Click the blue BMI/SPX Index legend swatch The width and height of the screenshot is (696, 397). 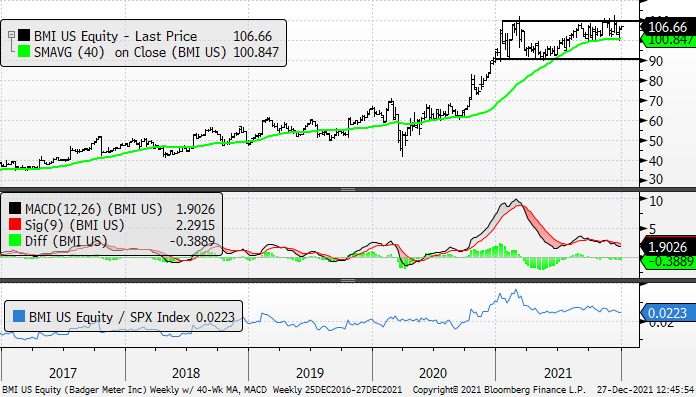19,316
